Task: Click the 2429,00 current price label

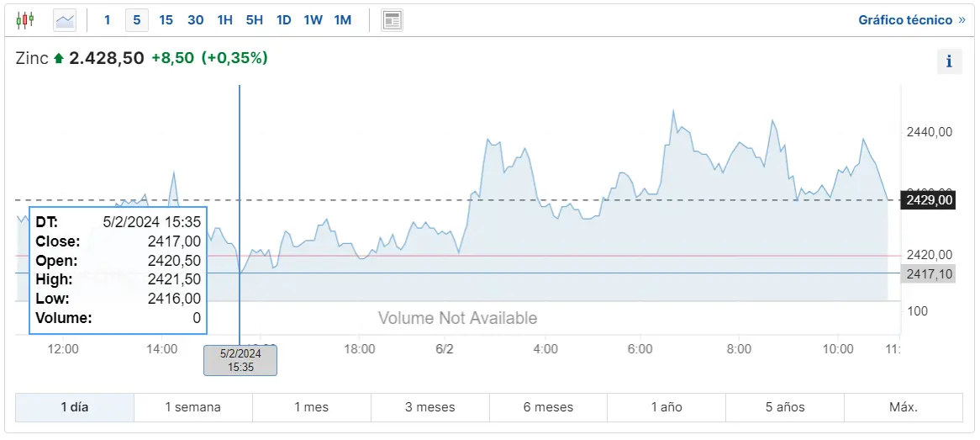Action: pos(928,199)
